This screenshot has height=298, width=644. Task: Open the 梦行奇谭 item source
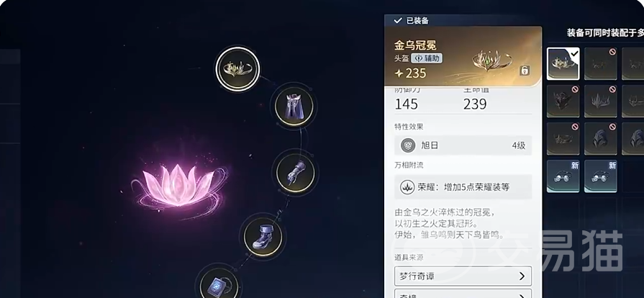[463, 276]
